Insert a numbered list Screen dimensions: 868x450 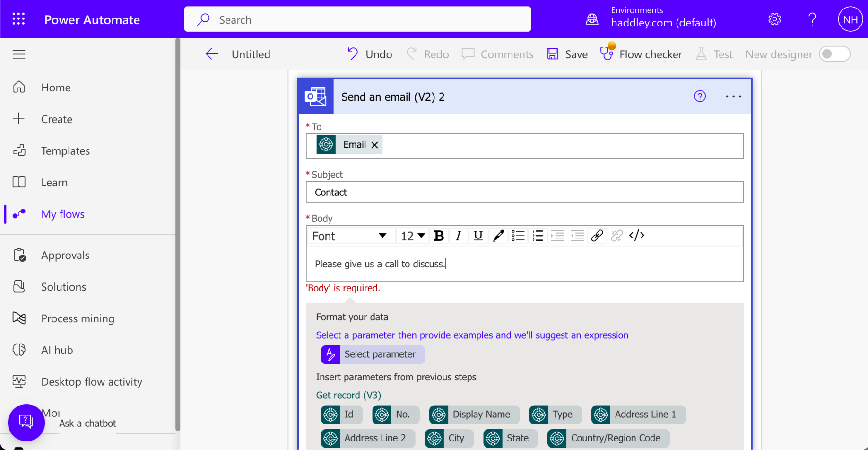[x=538, y=236]
